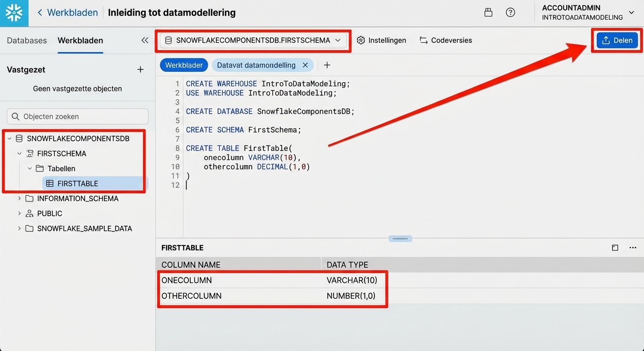Add pinned object with plus icon
This screenshot has width=644, height=351.
tap(140, 69)
